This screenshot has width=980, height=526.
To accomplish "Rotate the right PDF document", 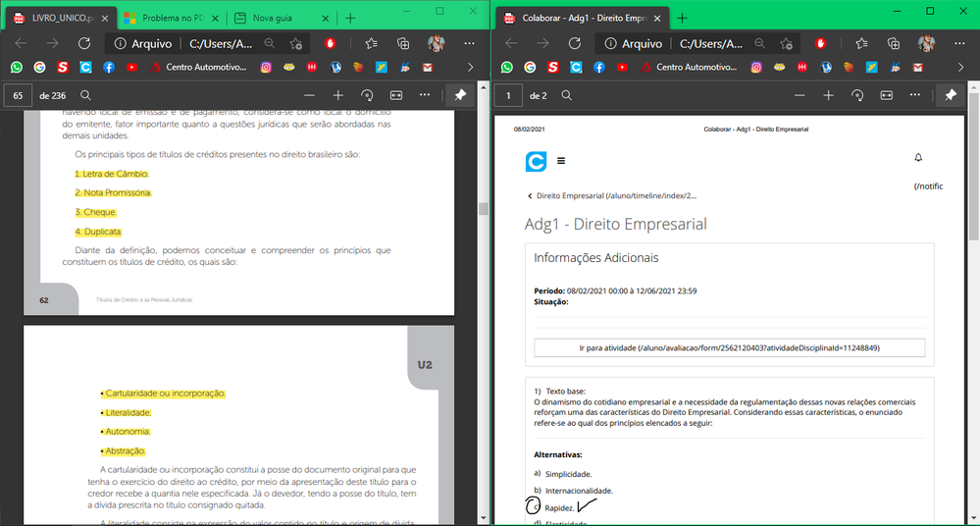I will coord(857,95).
